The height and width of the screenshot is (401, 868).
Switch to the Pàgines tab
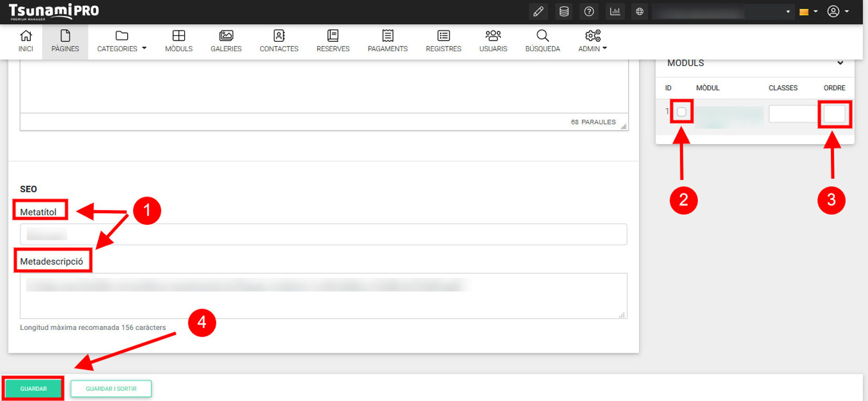click(65, 41)
